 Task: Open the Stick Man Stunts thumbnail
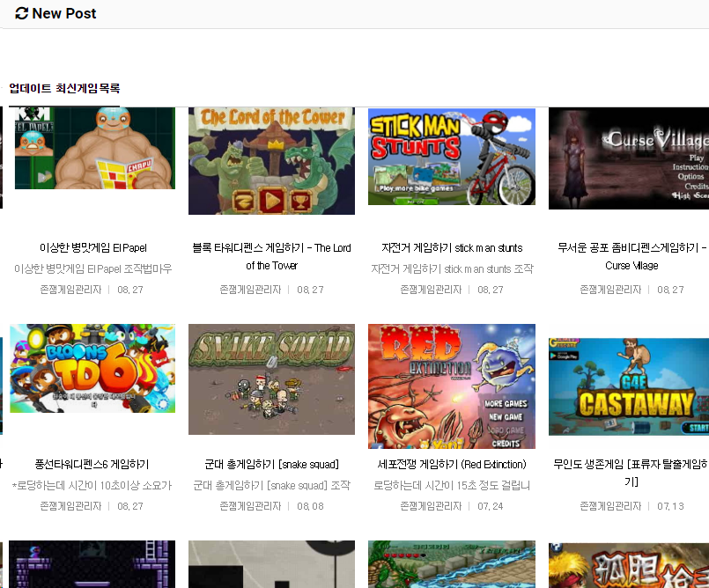tap(451, 157)
